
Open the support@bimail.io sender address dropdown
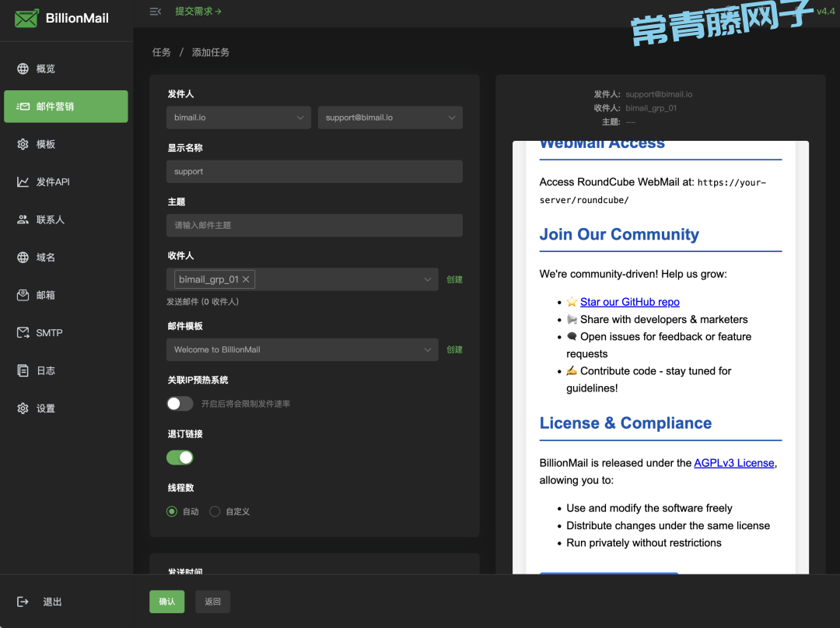390,118
